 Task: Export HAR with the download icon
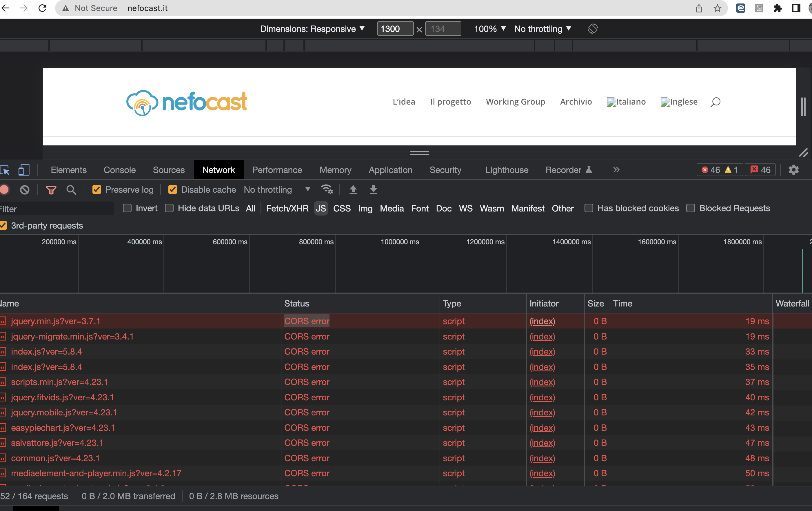373,189
